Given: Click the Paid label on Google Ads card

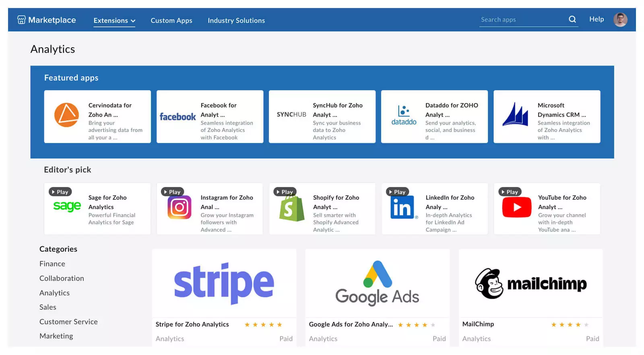Looking at the screenshot, I should click(x=439, y=339).
